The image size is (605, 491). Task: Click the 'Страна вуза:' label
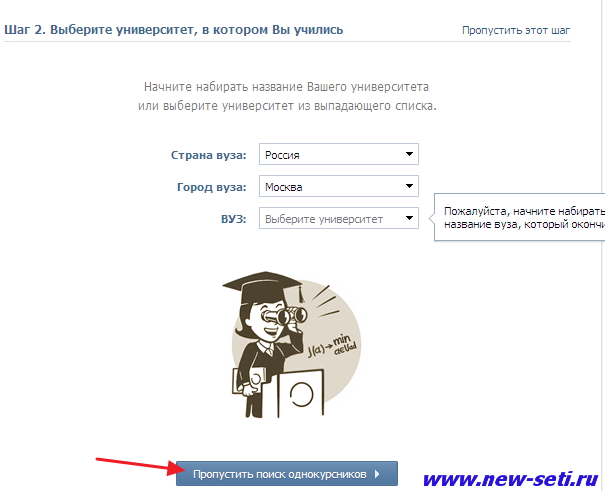coord(208,155)
